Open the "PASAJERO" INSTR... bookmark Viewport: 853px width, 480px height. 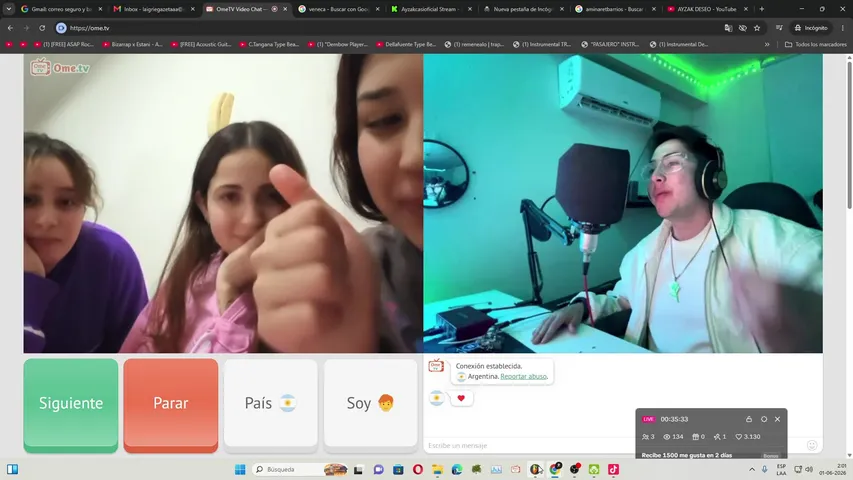[x=610, y=45]
